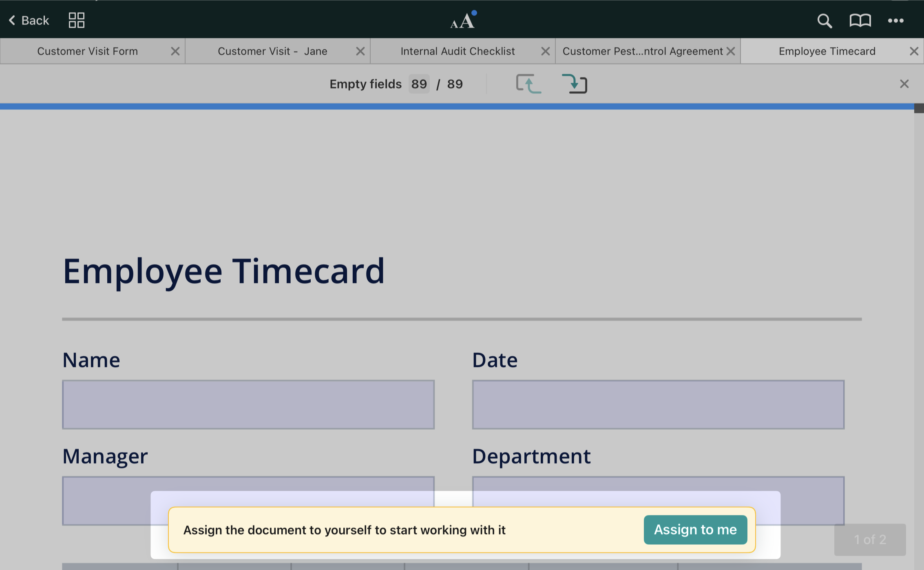Select Customer Pest Control Agreement tab
This screenshot has height=570, width=924.
642,51
